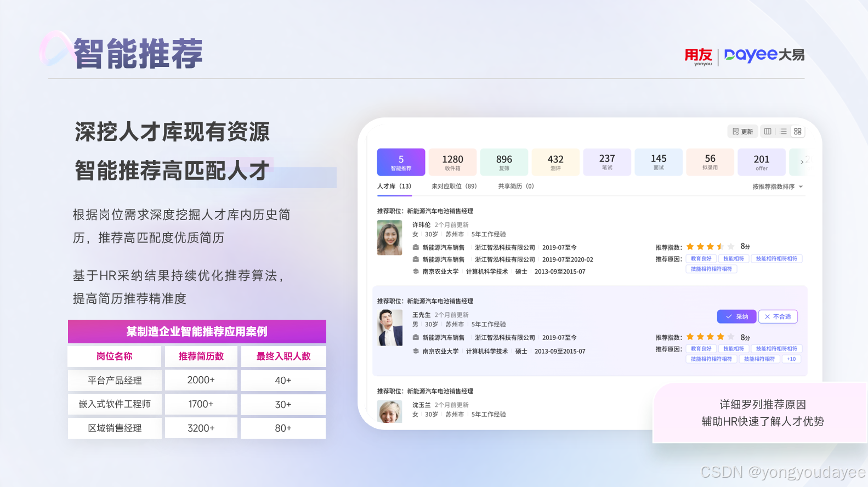Click the 某制造企业智能推荐应用案例 banner
The height and width of the screenshot is (487, 868).
(x=197, y=331)
